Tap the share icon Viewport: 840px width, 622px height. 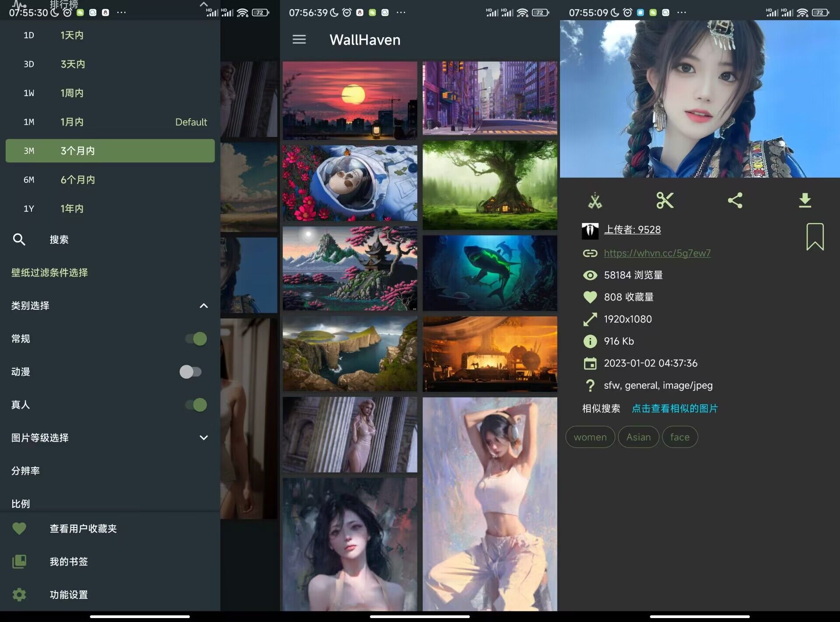coord(735,200)
